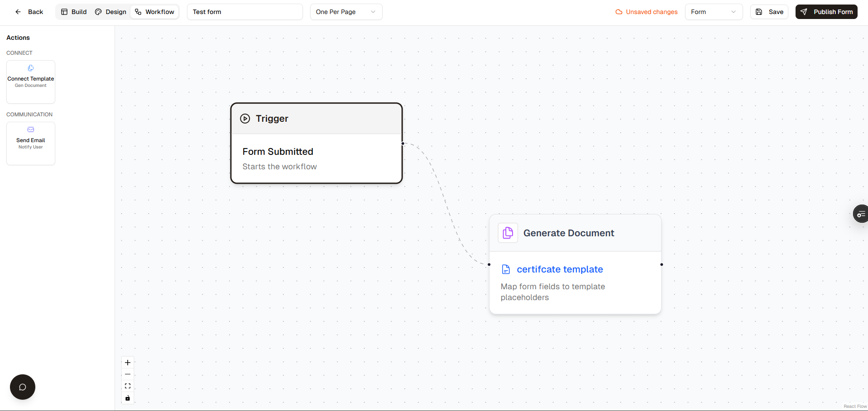
Task: Open the right edge workflow panel
Action: (x=861, y=213)
